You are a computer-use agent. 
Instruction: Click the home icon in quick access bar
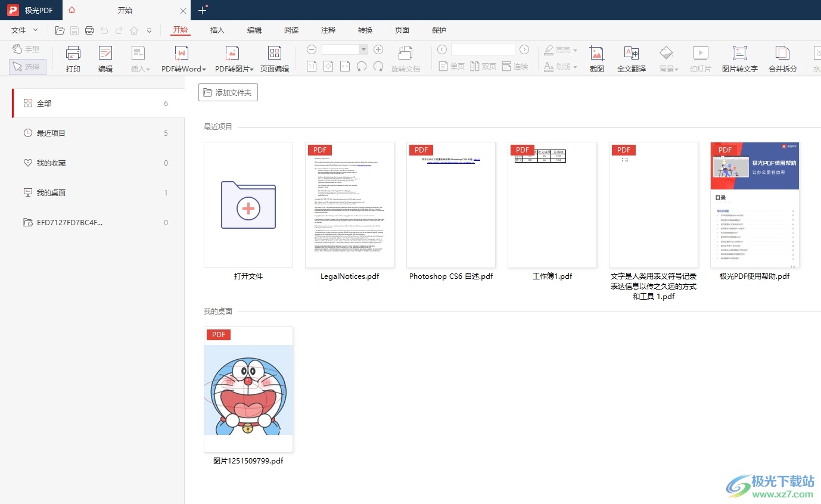tap(134, 30)
